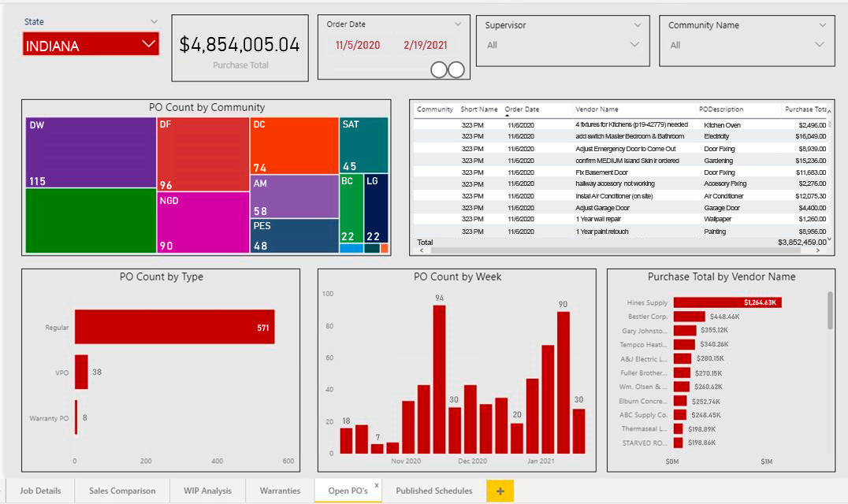848x504 pixels.
Task: Sort table by Vendor Name column header
Action: tap(597, 109)
